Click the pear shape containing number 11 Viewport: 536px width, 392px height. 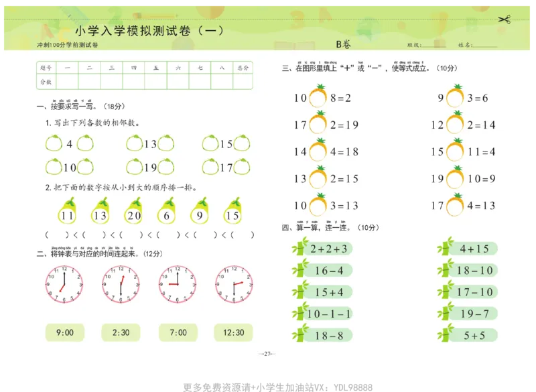point(66,214)
